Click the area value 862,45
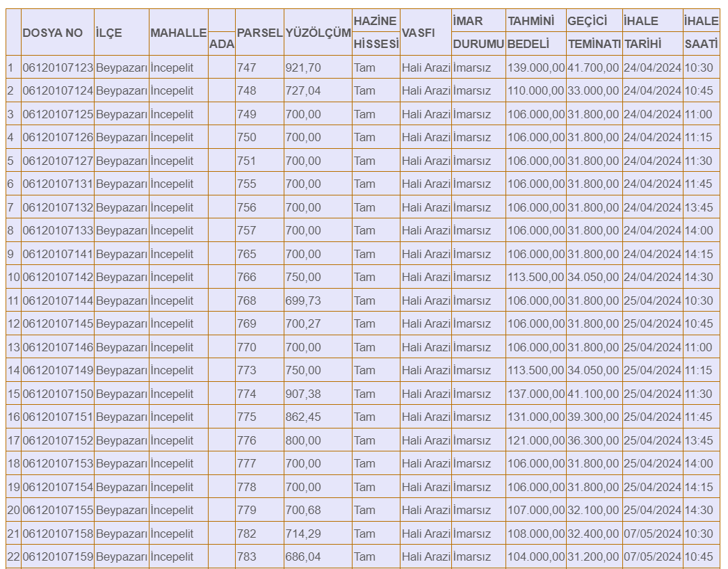Viewport: 728px width, 569px height. click(303, 417)
